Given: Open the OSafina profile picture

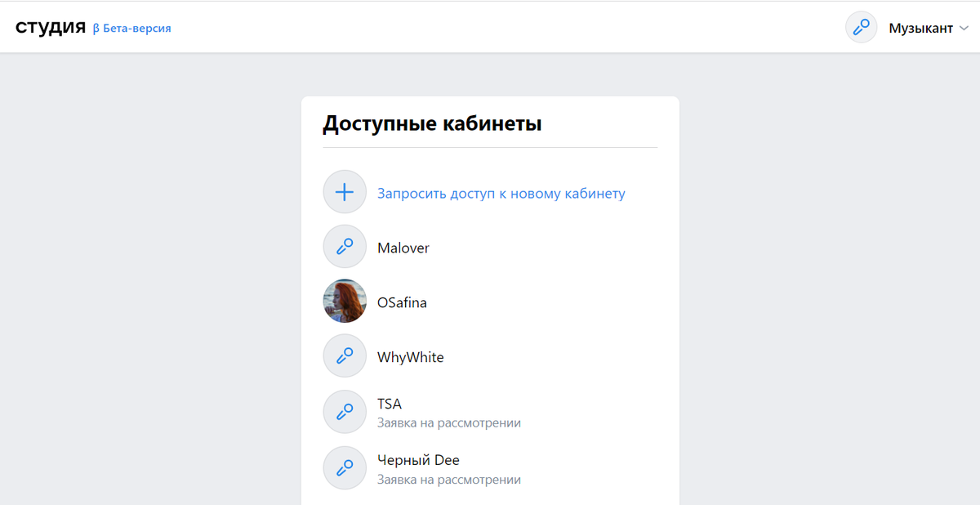Looking at the screenshot, I should pyautogui.click(x=345, y=301).
